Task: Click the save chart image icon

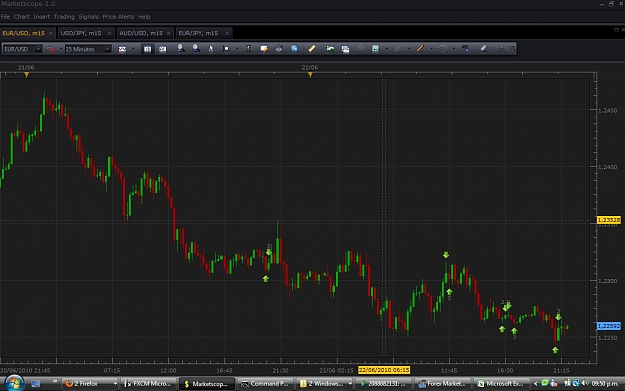Action: coord(345,49)
